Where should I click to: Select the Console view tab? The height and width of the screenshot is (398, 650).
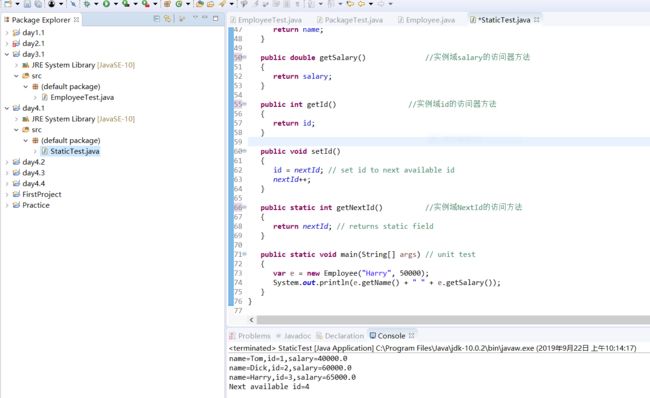point(388,335)
